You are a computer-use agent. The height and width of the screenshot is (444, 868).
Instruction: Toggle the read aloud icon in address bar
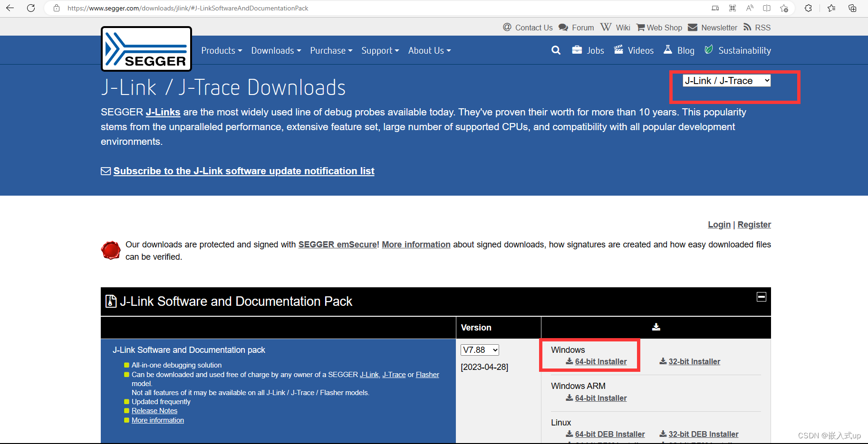(750, 8)
